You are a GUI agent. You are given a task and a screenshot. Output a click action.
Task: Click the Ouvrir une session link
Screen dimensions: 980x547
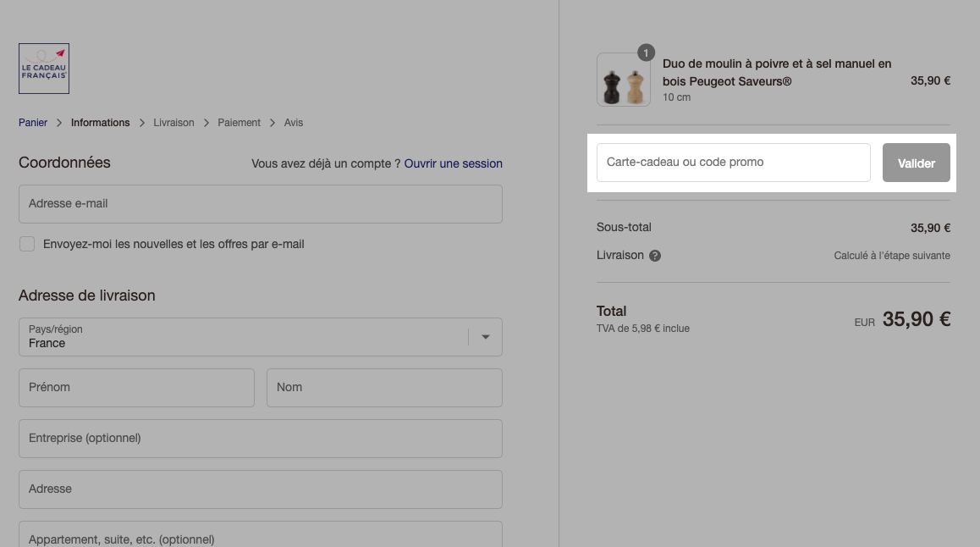pyautogui.click(x=453, y=163)
